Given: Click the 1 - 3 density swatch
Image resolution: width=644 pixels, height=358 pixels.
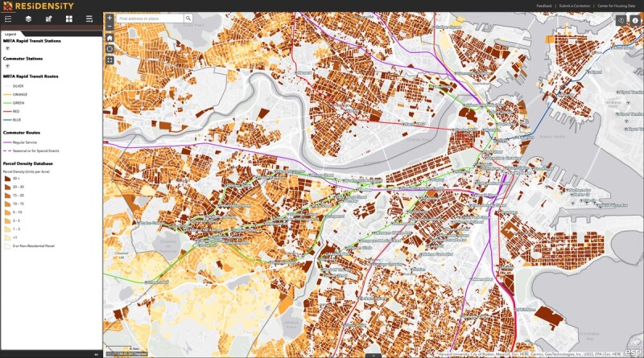Looking at the screenshot, I should click(x=7, y=229).
